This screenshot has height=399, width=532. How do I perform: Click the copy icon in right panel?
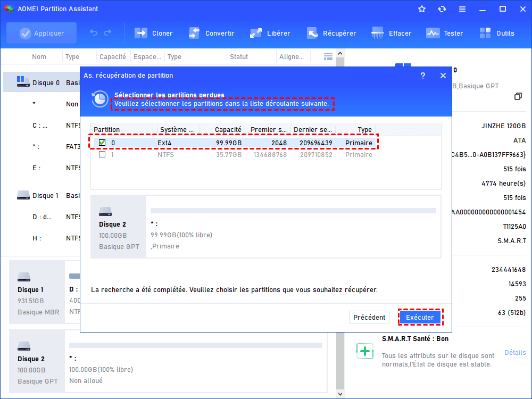[x=518, y=96]
